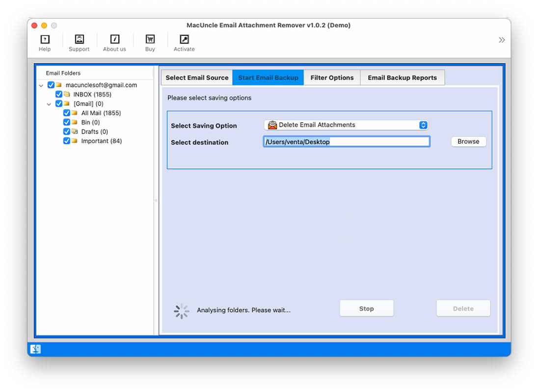Uncheck the Important folder checkbox
This screenshot has width=538, height=392.
(x=67, y=141)
